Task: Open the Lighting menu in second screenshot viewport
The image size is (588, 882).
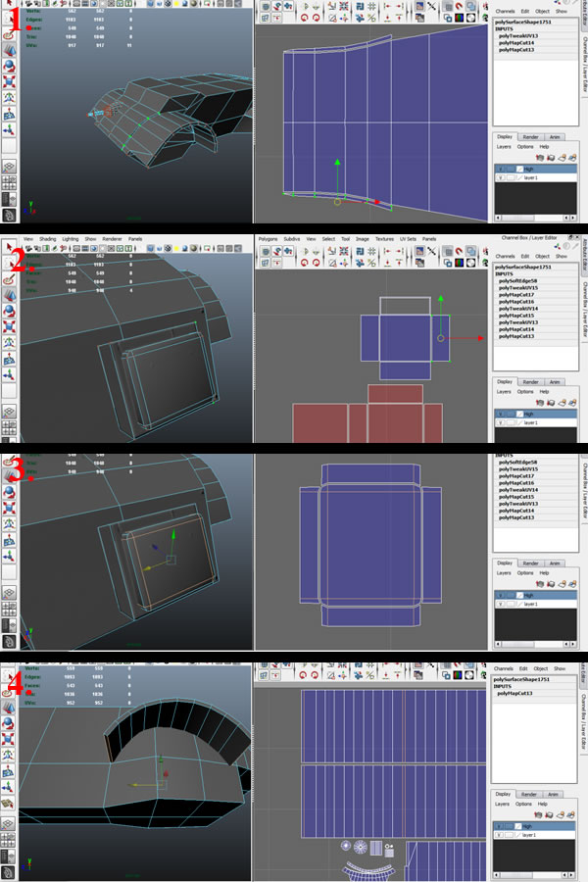Action: tap(71, 239)
